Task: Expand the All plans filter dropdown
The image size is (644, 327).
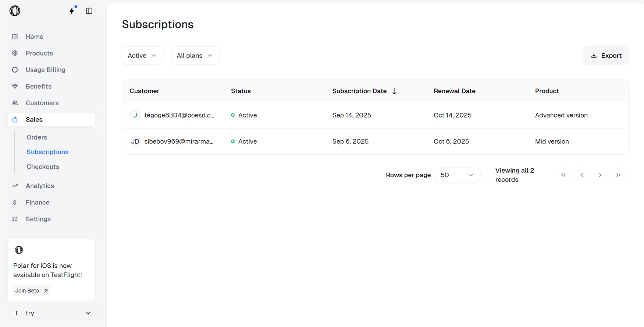Action: pyautogui.click(x=195, y=56)
